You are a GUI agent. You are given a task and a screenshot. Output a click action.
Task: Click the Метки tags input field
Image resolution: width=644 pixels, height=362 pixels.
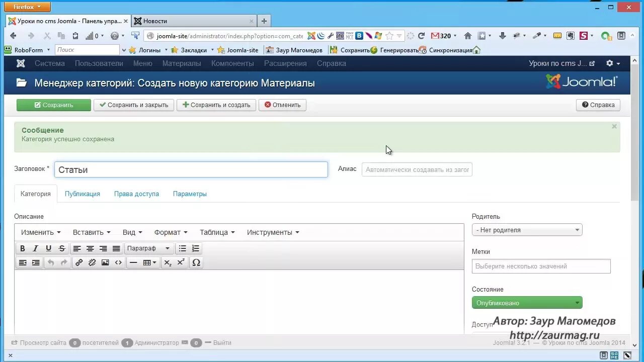coord(541,266)
